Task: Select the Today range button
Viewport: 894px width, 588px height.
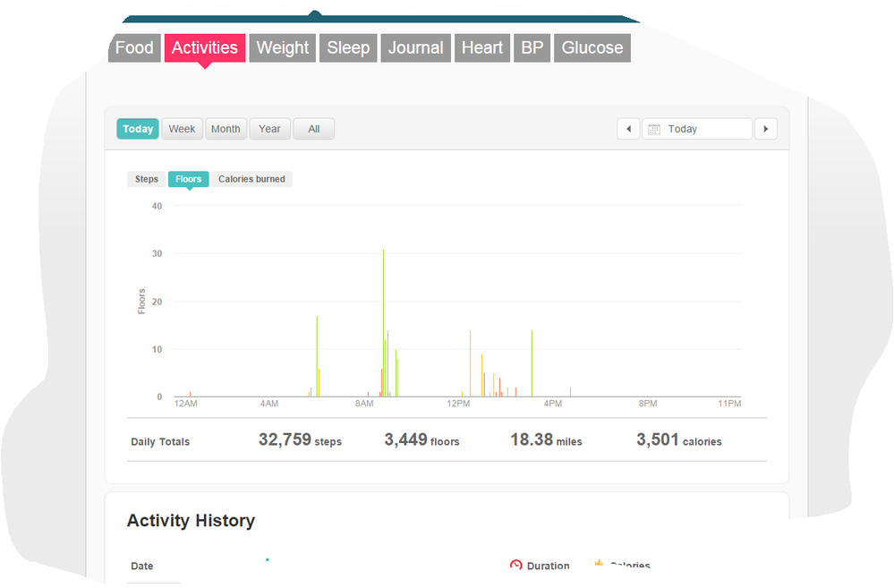Action: point(138,129)
